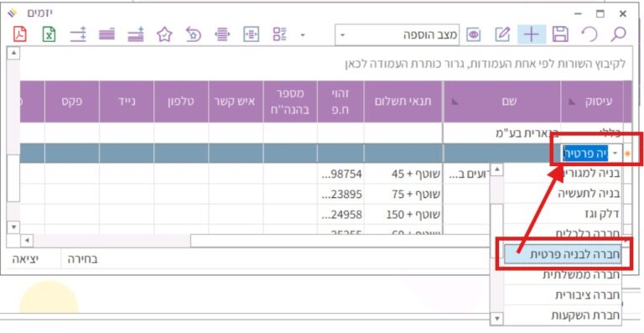Export the table to Excel
The height and width of the screenshot is (333, 644).
49,34
